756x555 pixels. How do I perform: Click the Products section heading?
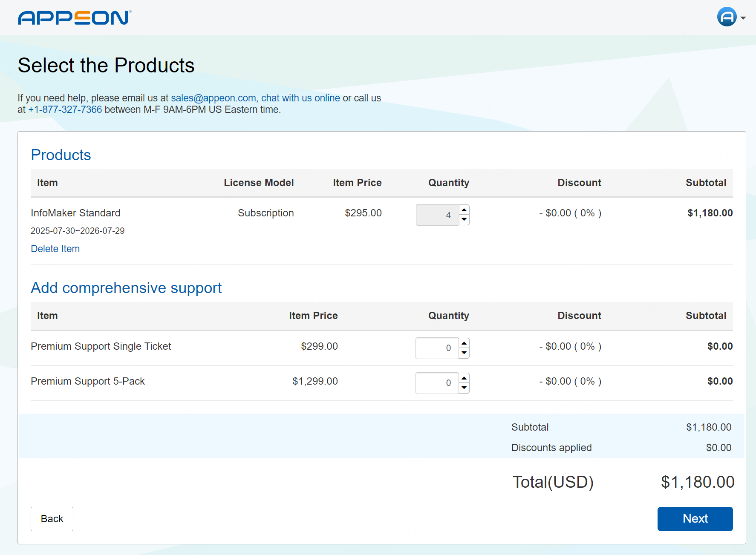(x=61, y=155)
